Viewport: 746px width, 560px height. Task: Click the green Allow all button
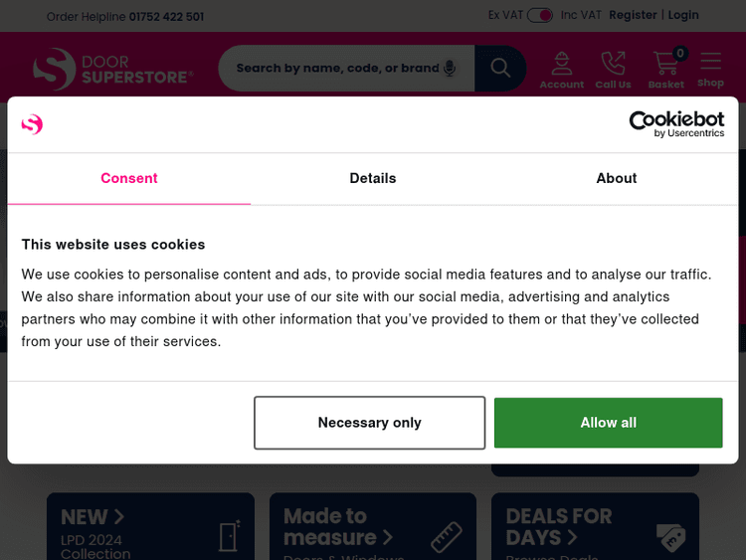[x=608, y=423]
